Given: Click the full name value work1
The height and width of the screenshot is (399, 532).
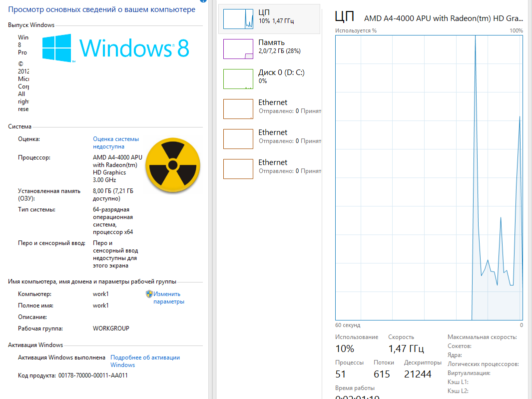Looking at the screenshot, I should [101, 305].
